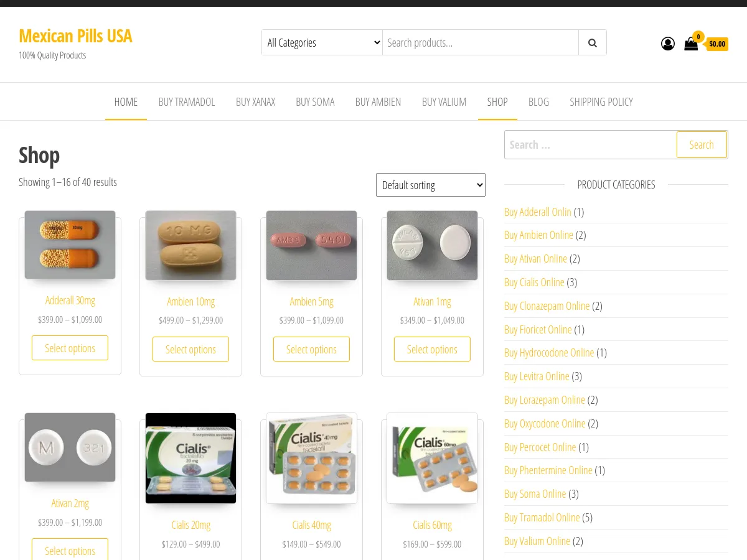Click inside the Search products field
The image size is (747, 560).
[x=481, y=42]
